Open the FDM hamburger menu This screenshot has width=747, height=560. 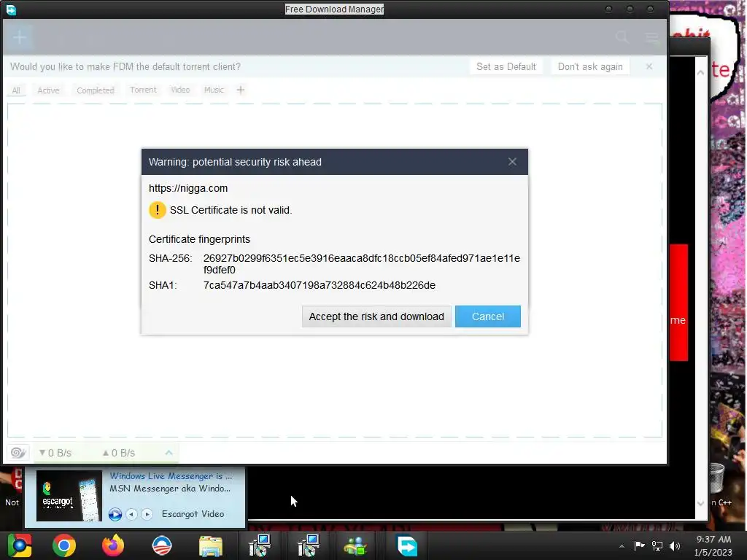point(651,37)
